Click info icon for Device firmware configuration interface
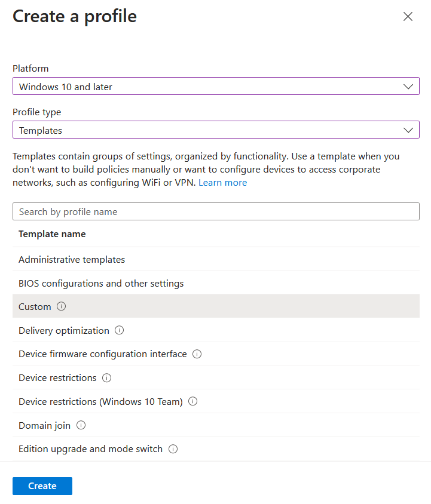 [197, 354]
